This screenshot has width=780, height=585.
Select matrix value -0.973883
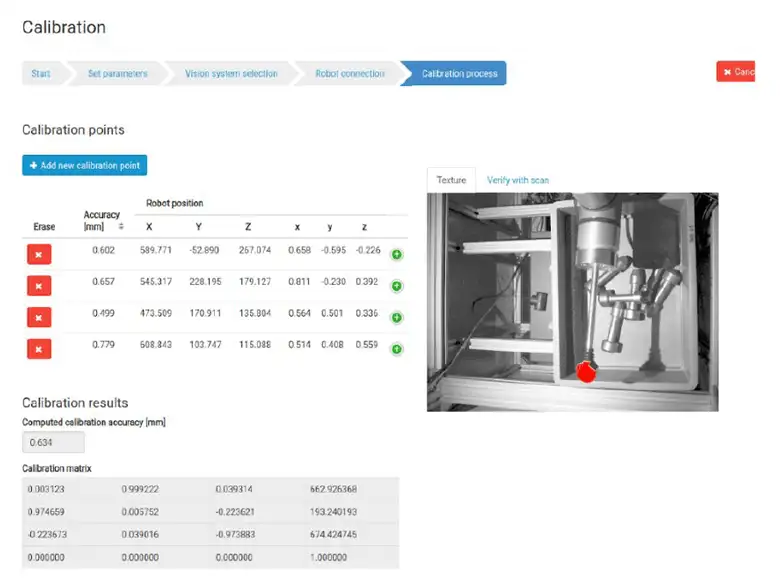click(x=235, y=534)
